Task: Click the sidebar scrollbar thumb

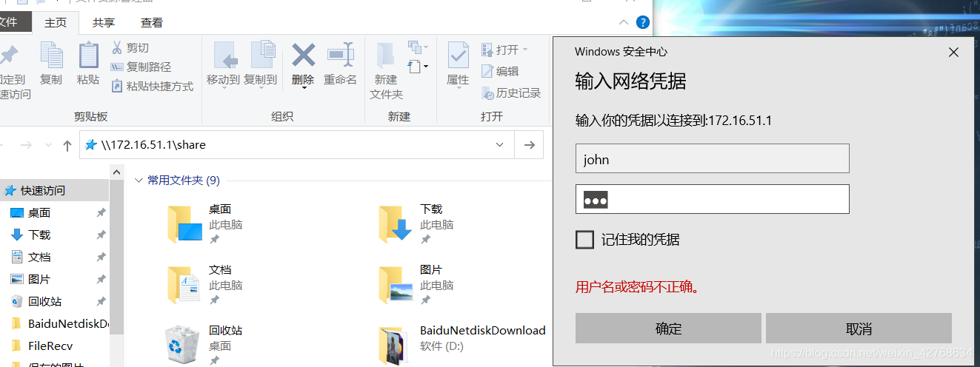Action: [116, 256]
